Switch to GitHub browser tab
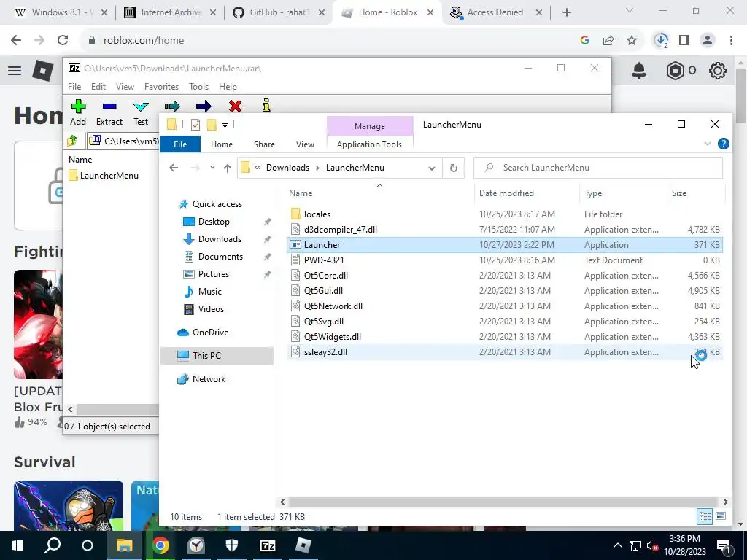Screen dimensions: 747x560 [279, 12]
